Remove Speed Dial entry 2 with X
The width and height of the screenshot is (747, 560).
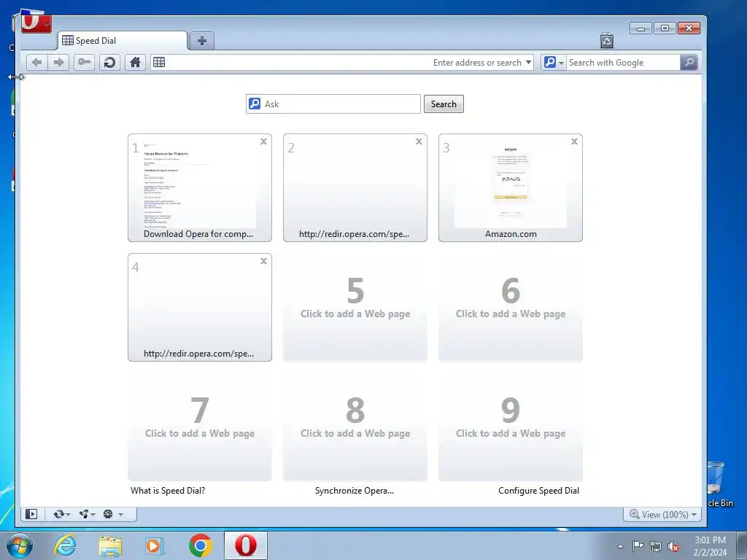point(419,141)
